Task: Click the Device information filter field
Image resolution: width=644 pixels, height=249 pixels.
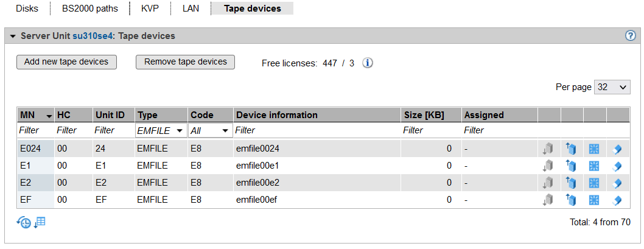Action: click(317, 130)
